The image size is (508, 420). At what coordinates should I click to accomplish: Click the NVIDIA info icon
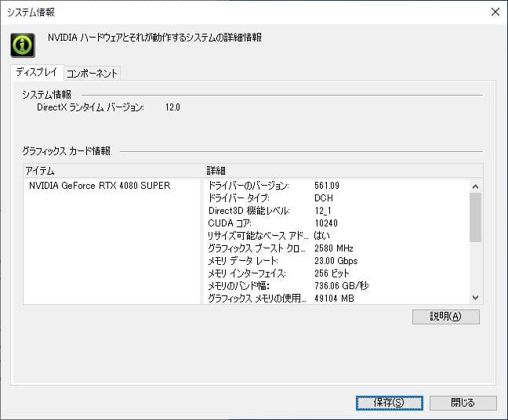coord(23,45)
